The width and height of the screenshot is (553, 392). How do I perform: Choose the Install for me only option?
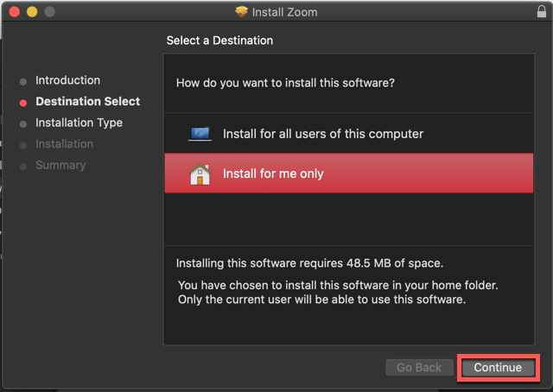click(349, 173)
